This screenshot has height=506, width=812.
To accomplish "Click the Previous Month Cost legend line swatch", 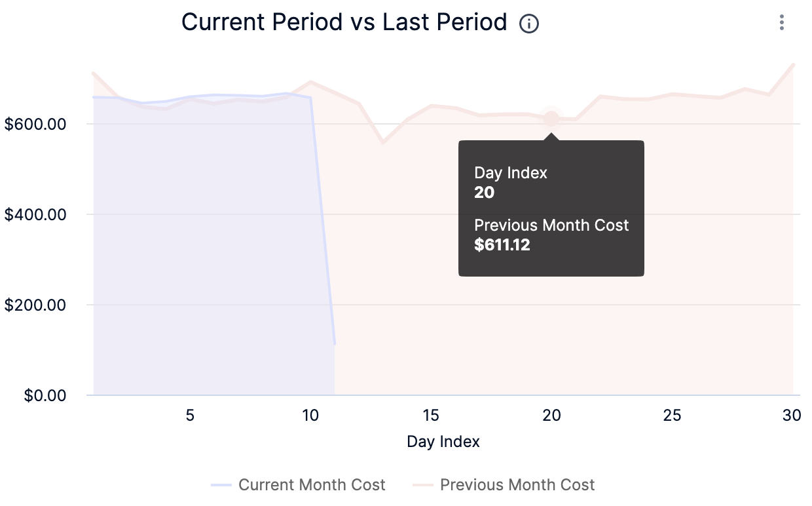I will coord(423,485).
